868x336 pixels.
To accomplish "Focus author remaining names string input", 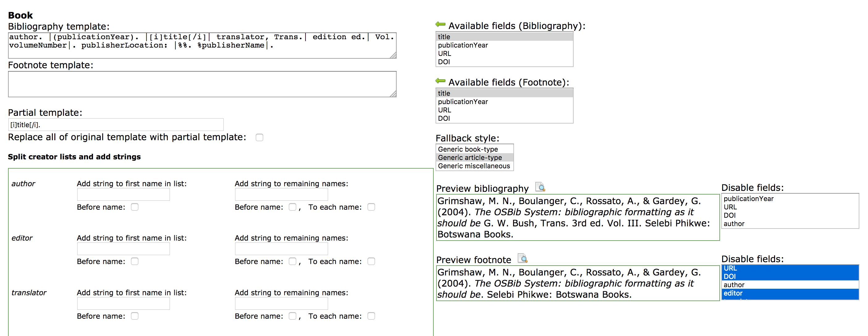I will [281, 195].
